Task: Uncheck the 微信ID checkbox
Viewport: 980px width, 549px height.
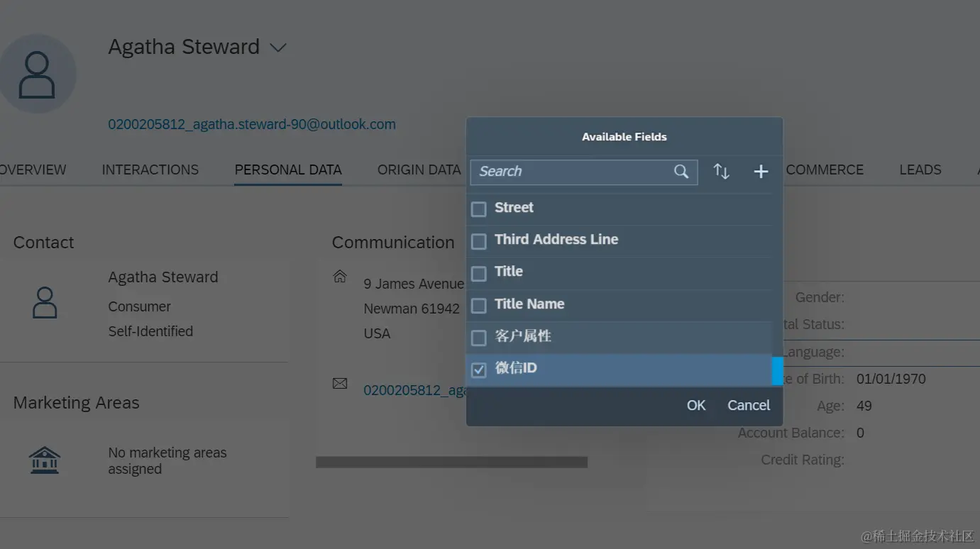Action: (x=478, y=369)
